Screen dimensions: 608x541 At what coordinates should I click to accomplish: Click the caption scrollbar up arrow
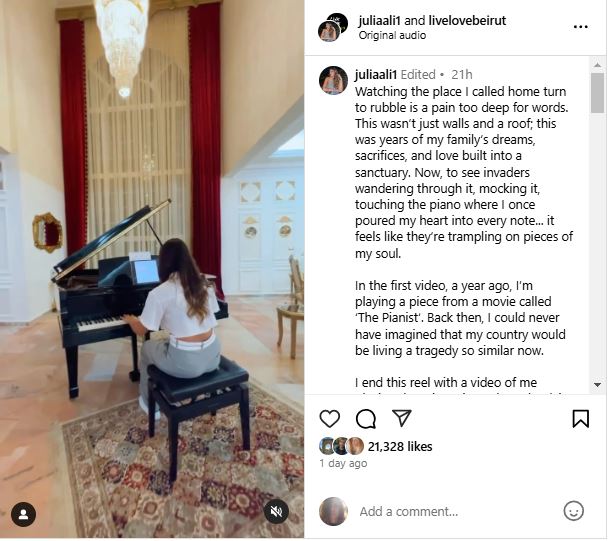[x=597, y=65]
